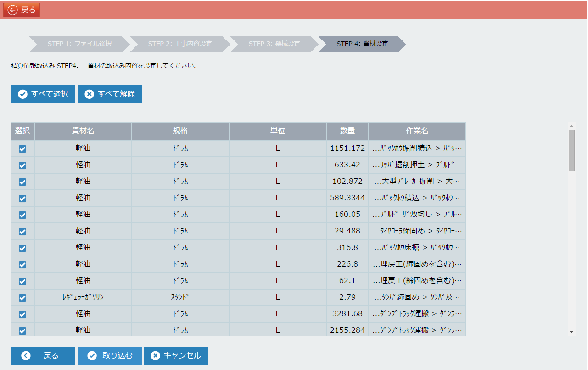Image resolution: width=588 pixels, height=370 pixels.
Task: Uncheck the row with quantity 316.8
Action: coord(22,248)
